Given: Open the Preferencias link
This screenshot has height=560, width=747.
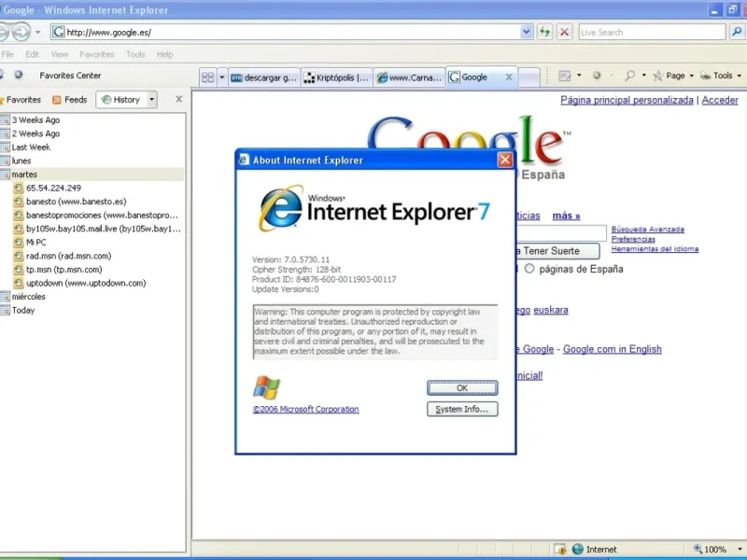Looking at the screenshot, I should (633, 239).
